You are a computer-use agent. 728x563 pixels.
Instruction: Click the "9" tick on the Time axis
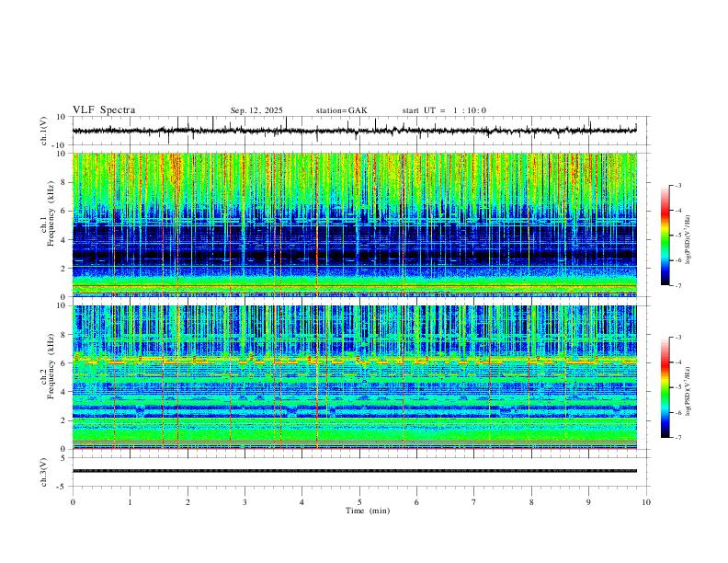(x=588, y=502)
